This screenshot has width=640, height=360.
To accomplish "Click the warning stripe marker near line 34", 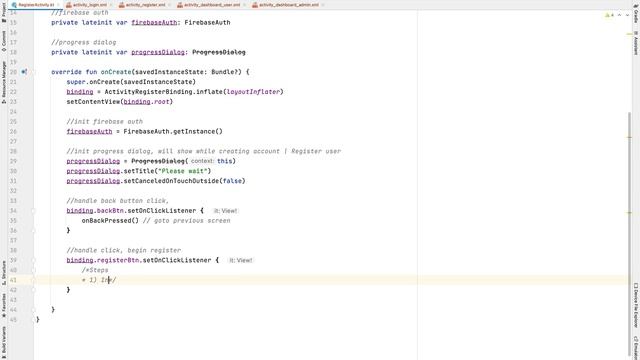I will (629, 212).
